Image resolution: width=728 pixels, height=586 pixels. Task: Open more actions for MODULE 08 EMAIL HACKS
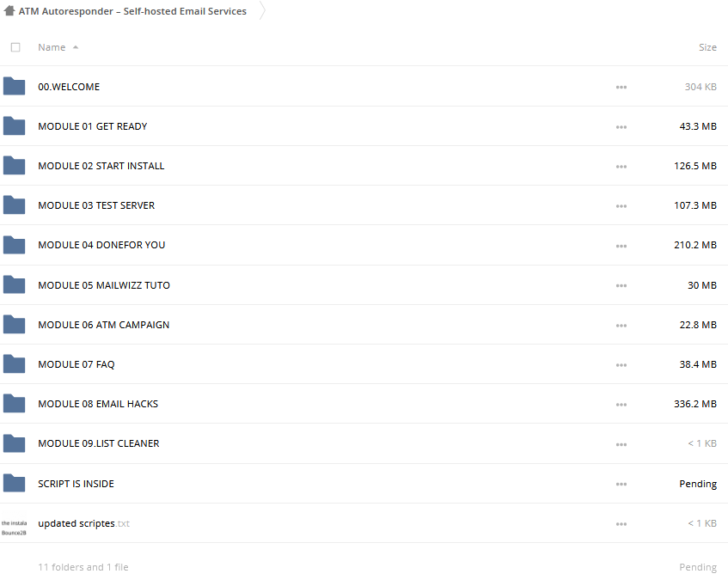click(x=621, y=405)
